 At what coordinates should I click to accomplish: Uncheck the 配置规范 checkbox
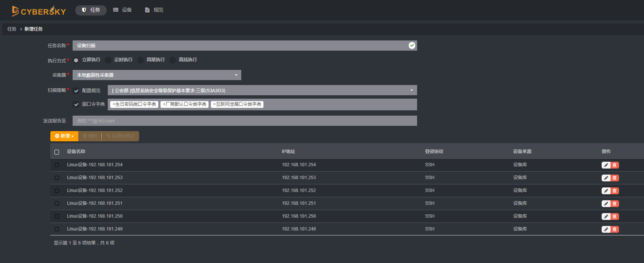76,91
